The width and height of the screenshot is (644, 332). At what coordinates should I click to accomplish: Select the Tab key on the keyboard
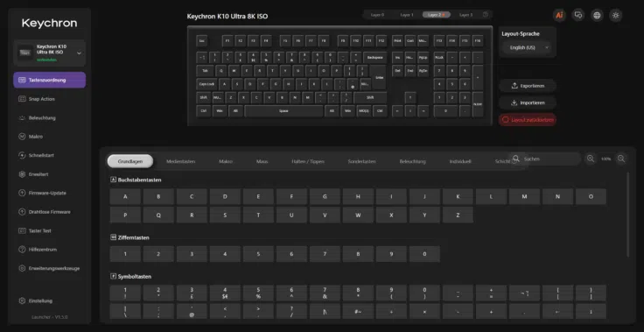click(205, 70)
